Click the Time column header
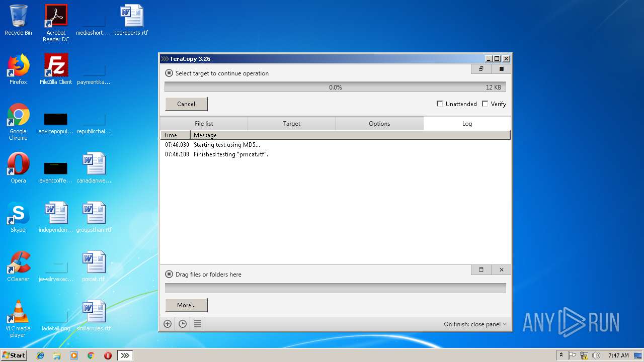The width and height of the screenshot is (644, 362). (x=176, y=135)
